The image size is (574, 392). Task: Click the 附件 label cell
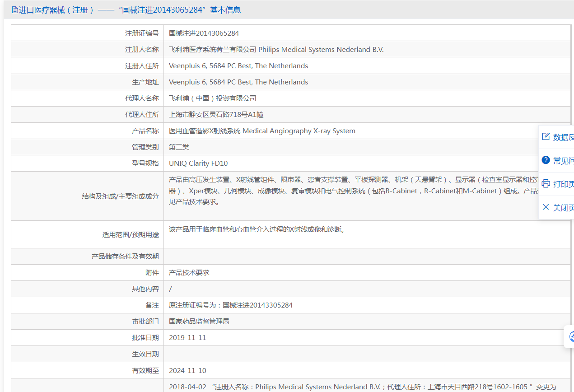click(x=88, y=272)
